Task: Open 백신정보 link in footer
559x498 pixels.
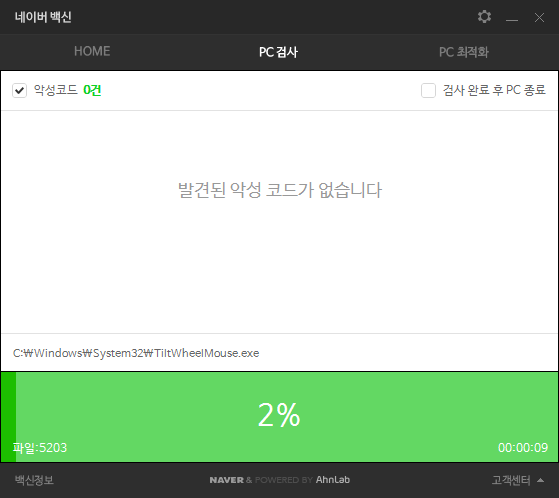Action: [34, 480]
